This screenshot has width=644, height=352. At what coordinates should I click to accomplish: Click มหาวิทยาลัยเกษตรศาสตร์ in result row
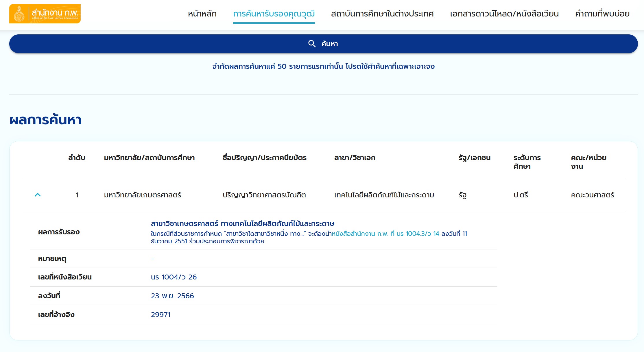coord(143,195)
